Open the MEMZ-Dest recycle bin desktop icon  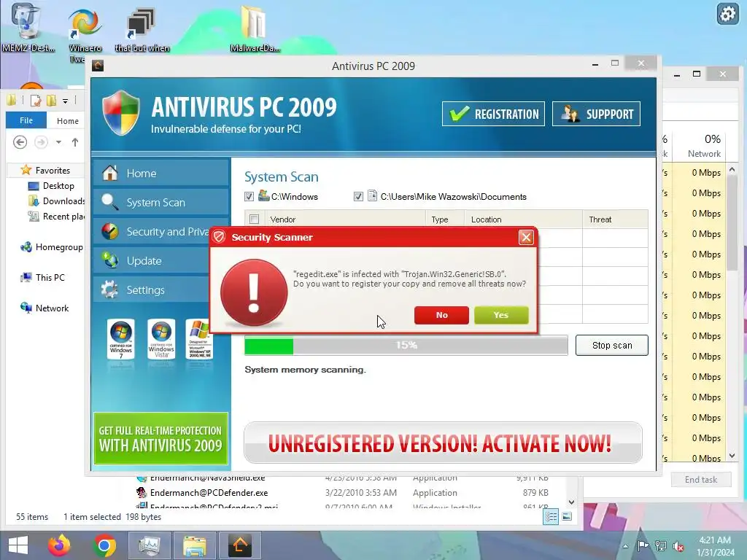27,28
